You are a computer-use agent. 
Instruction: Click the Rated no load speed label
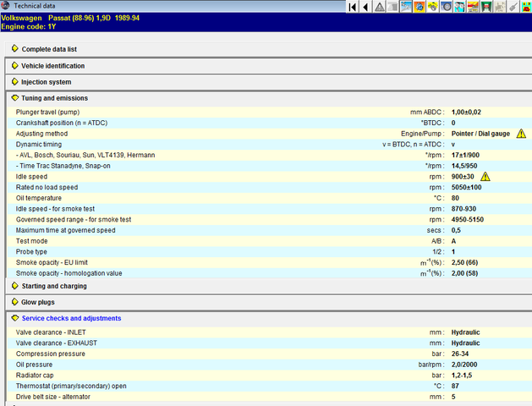click(47, 187)
